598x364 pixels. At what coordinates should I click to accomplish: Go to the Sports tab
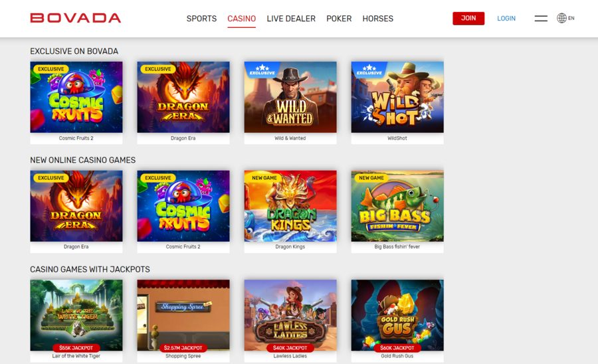tap(201, 19)
